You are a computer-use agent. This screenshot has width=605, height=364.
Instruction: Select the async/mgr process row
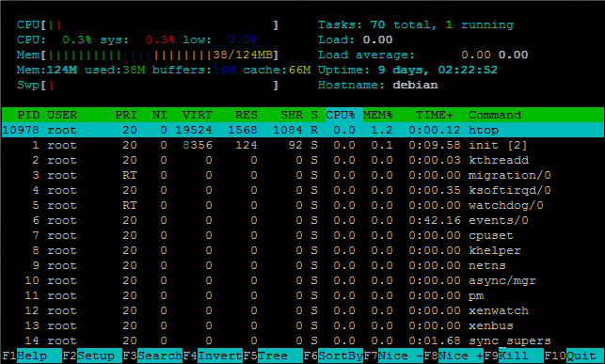303,280
